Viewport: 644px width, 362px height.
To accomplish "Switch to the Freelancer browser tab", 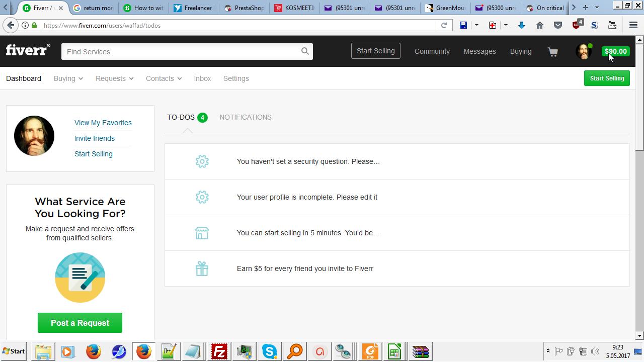I will click(194, 8).
